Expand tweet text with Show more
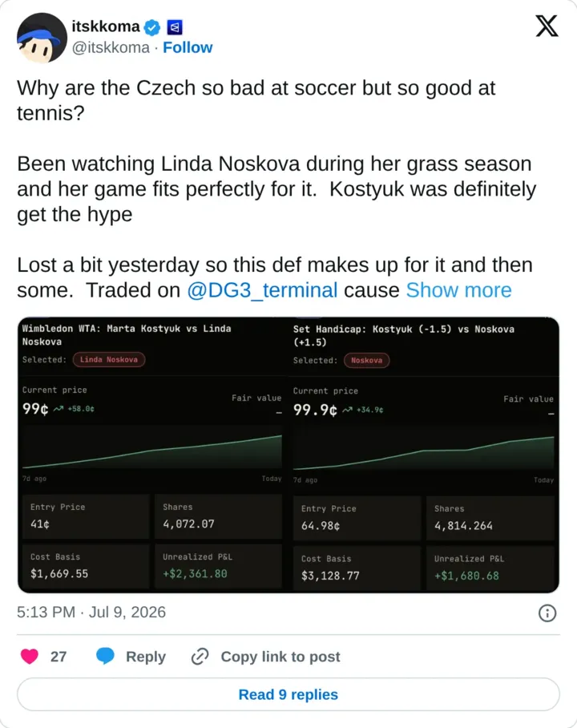Screen dimensions: 577x728 click(458, 290)
